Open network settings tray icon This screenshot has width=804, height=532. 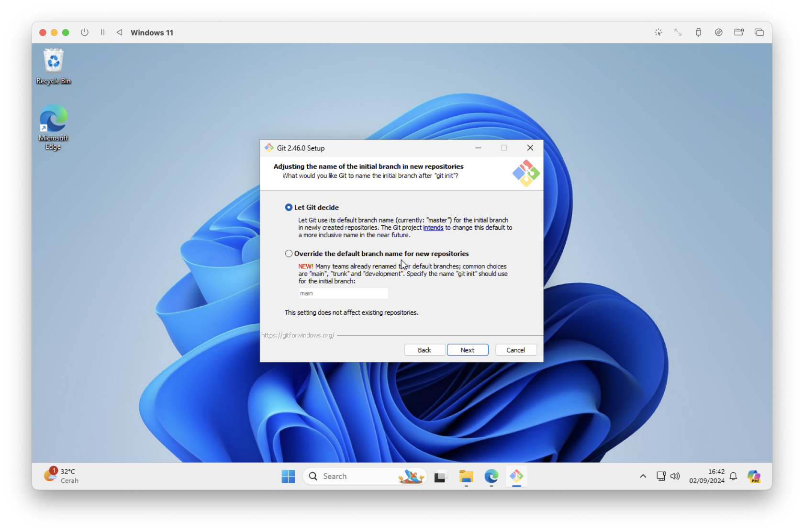tap(661, 477)
